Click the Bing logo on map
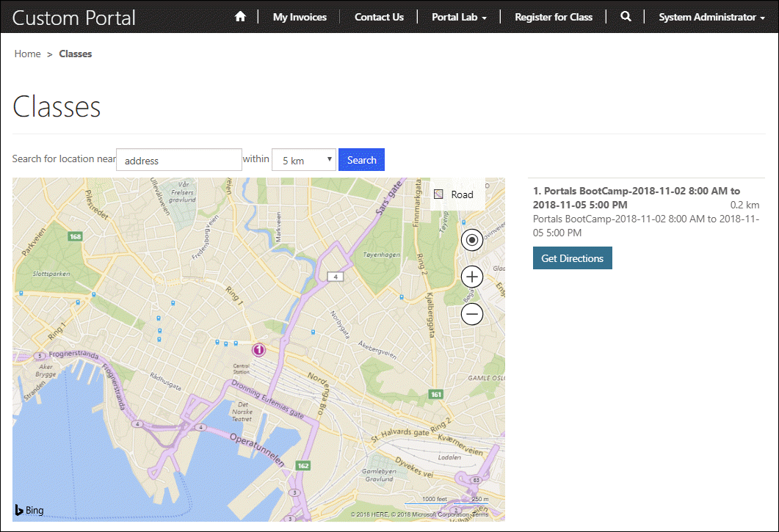Viewport: 779px width, 532px height. point(29,510)
